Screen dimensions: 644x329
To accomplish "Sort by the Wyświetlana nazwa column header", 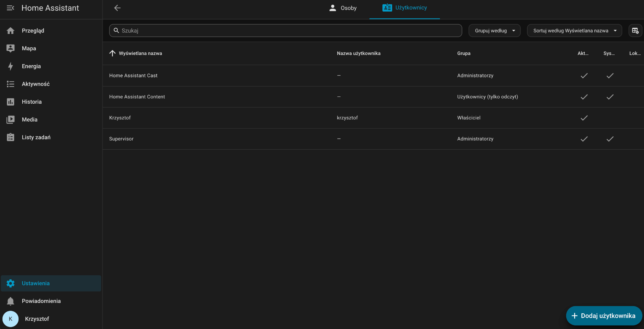I will (140, 53).
